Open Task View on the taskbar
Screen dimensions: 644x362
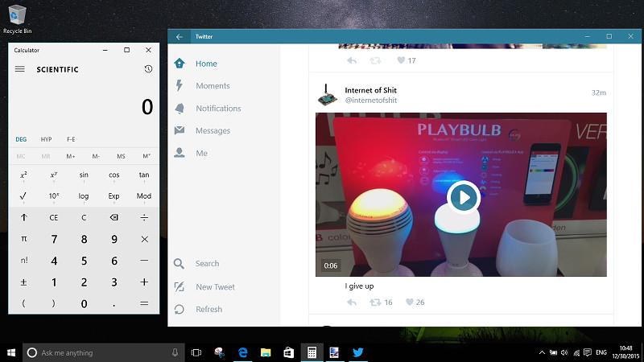coord(196,352)
